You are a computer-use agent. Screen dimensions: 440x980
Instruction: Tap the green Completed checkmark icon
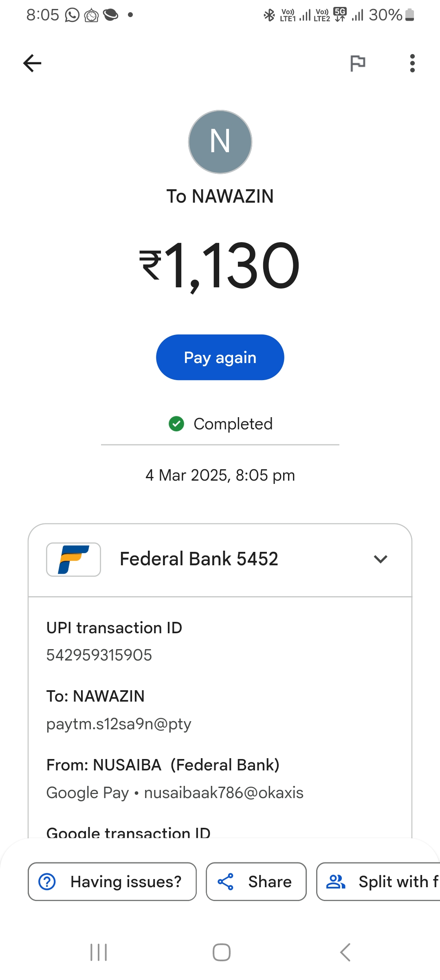pyautogui.click(x=176, y=424)
